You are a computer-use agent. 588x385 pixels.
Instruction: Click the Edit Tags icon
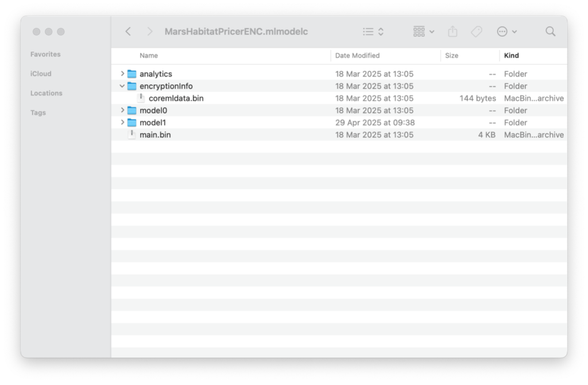(477, 32)
